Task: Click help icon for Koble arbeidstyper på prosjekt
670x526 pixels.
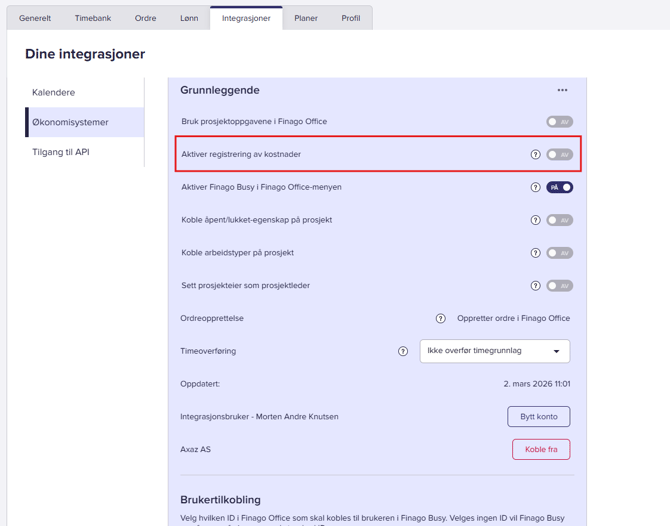Action: point(535,253)
